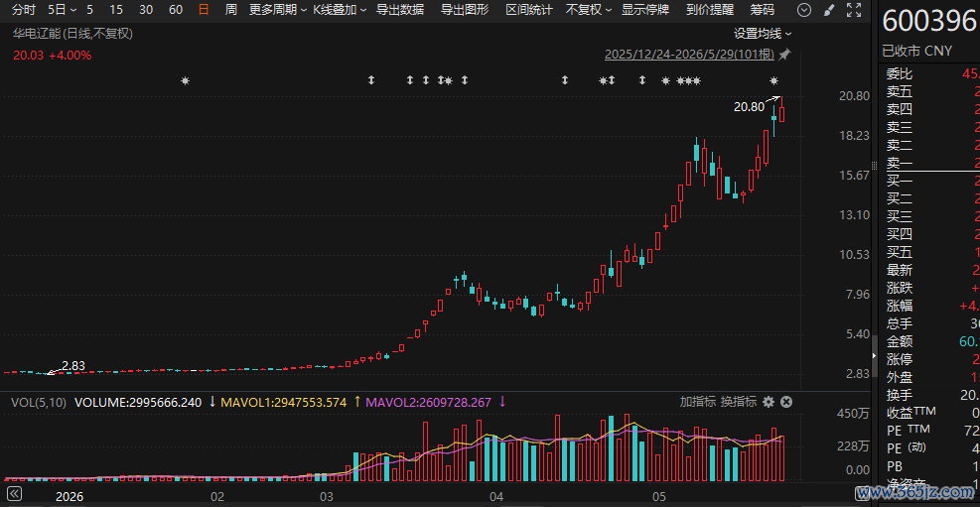Viewport: 980px width, 507px height.
Task: Click the 总手 row label
Action: (900, 323)
